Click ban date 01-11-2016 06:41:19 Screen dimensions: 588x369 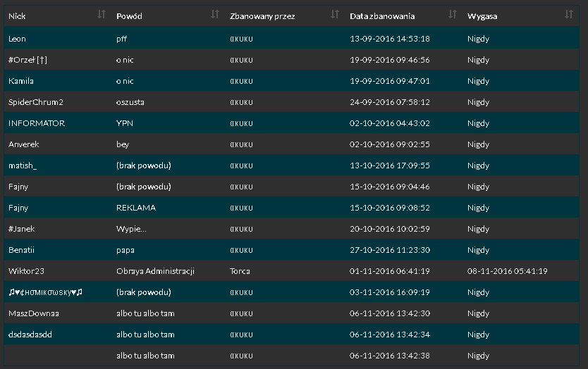coord(390,271)
